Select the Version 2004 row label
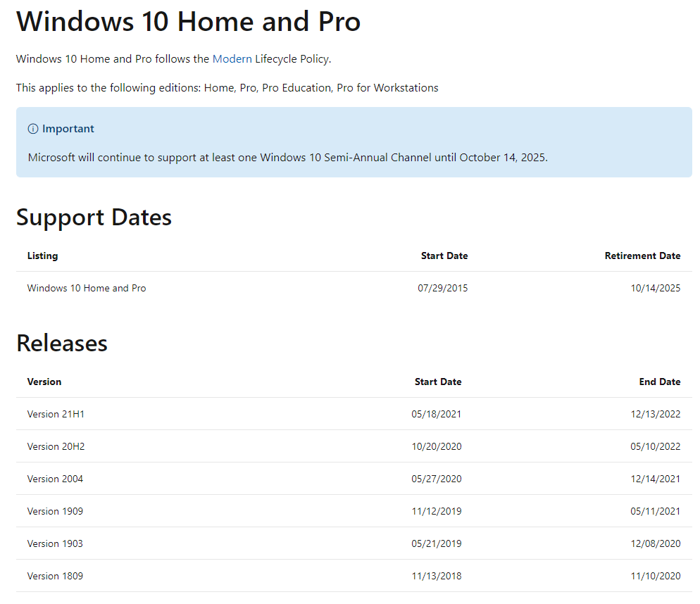Viewport: 700px width, 604px height. pyautogui.click(x=55, y=479)
